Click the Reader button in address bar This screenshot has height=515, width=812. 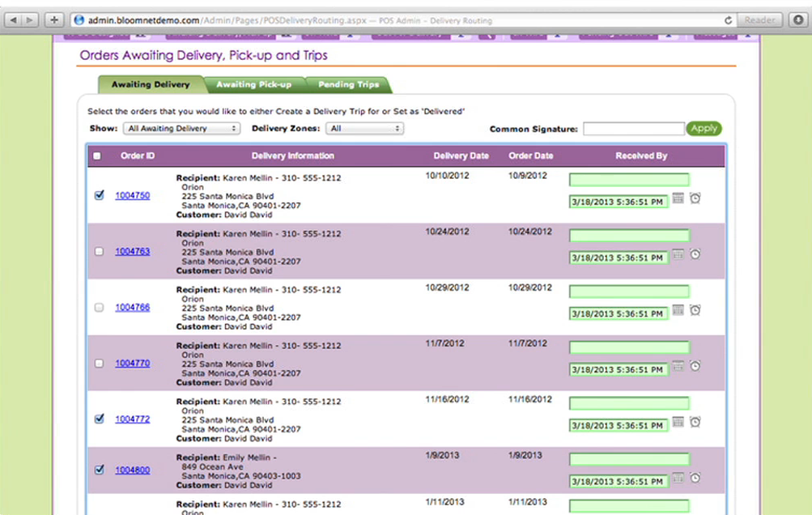759,20
